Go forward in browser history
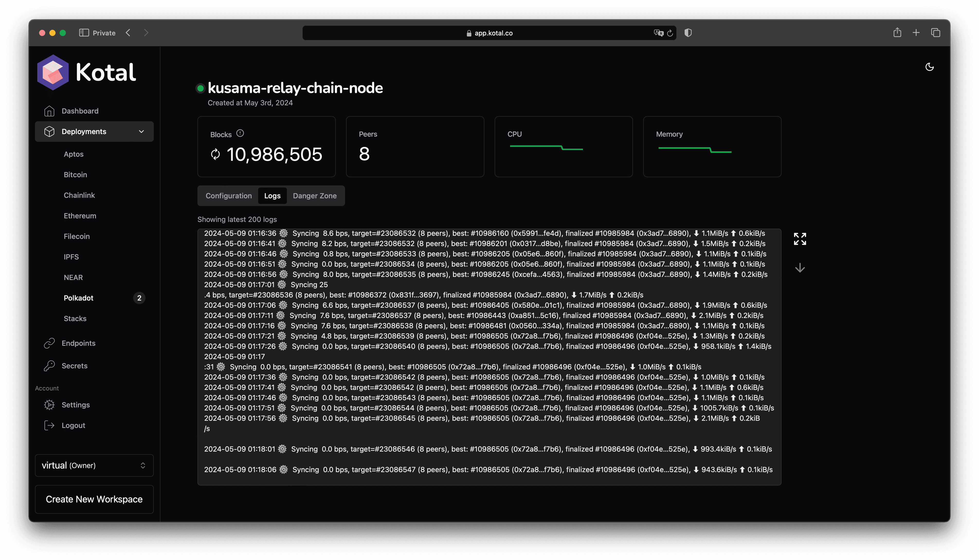Viewport: 979px width, 560px height. coord(146,33)
